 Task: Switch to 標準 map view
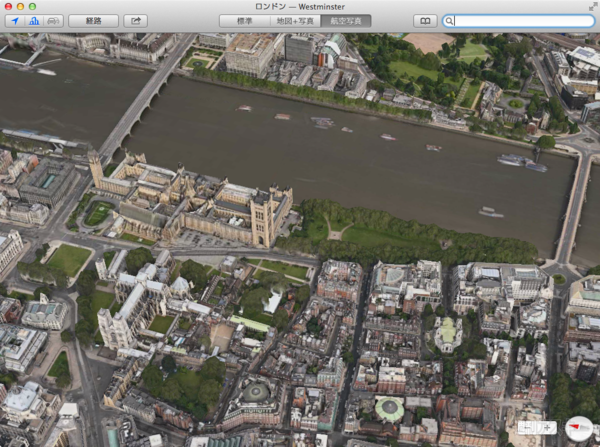245,21
